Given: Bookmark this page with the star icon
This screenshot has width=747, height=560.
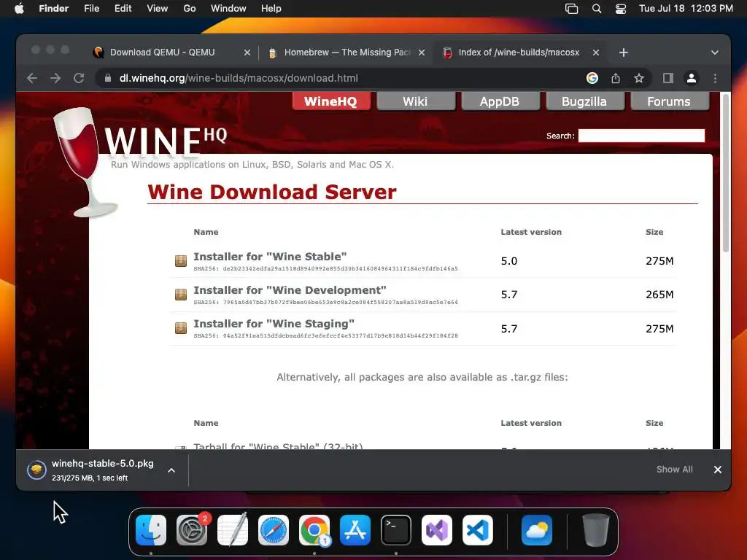Looking at the screenshot, I should [639, 78].
